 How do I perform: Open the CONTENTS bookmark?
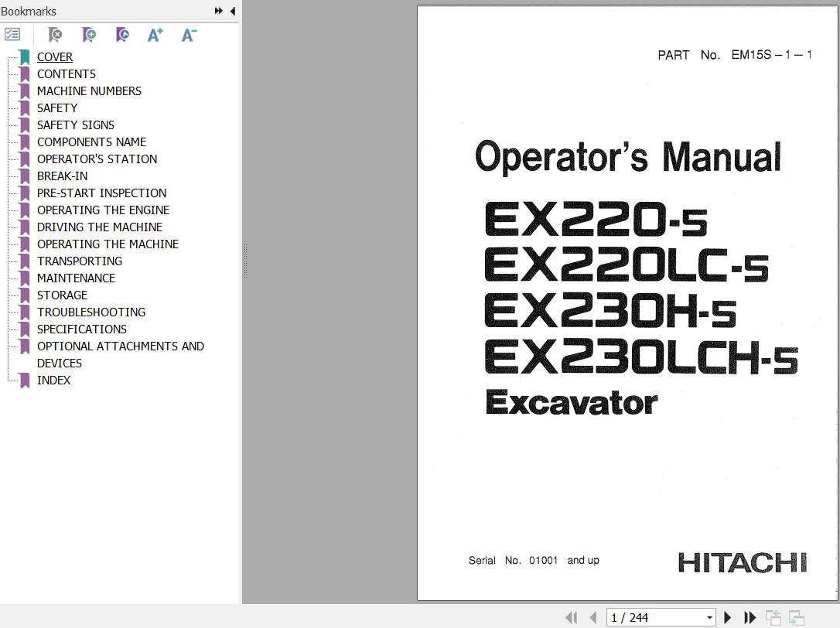(x=67, y=74)
